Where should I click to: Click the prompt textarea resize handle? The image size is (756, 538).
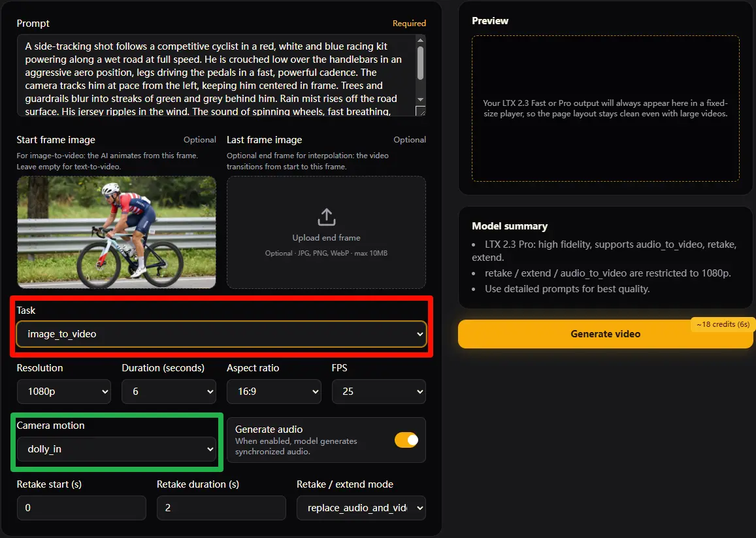(421, 112)
